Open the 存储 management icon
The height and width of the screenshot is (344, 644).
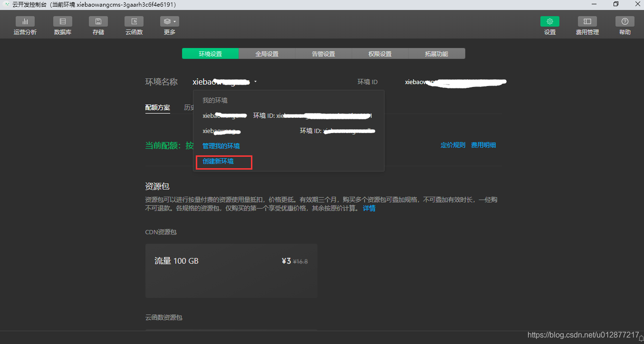coord(98,25)
